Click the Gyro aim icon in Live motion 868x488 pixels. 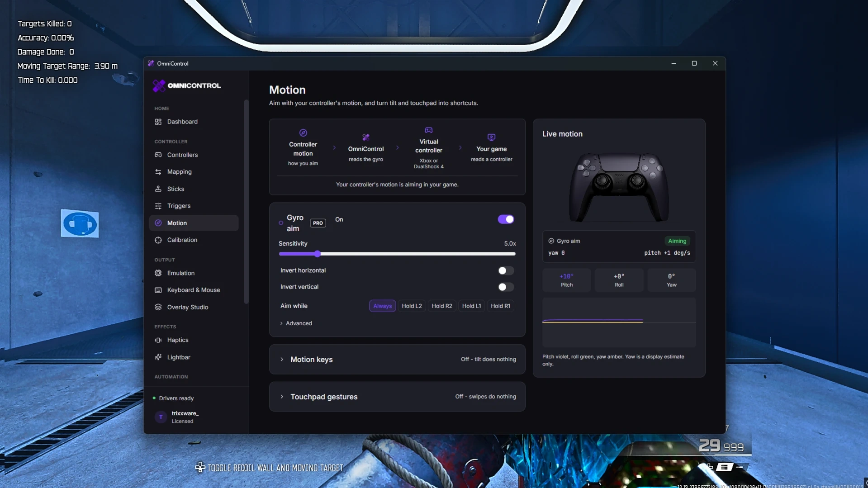[x=551, y=241]
